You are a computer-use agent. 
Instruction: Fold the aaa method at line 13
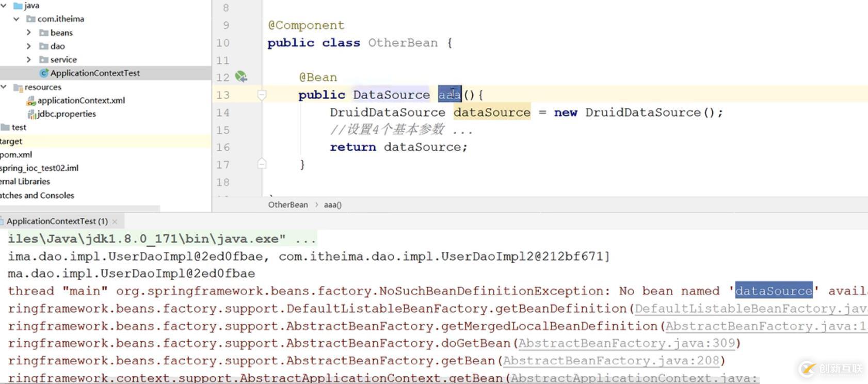click(262, 95)
